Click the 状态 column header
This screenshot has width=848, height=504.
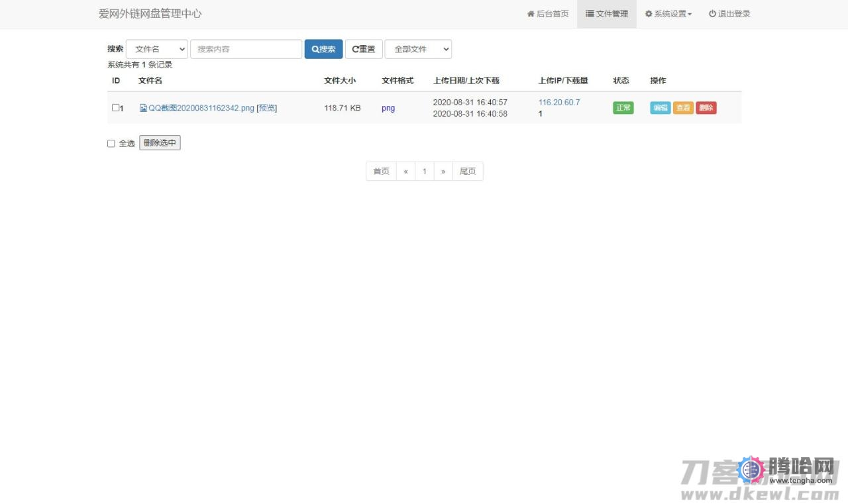(621, 81)
